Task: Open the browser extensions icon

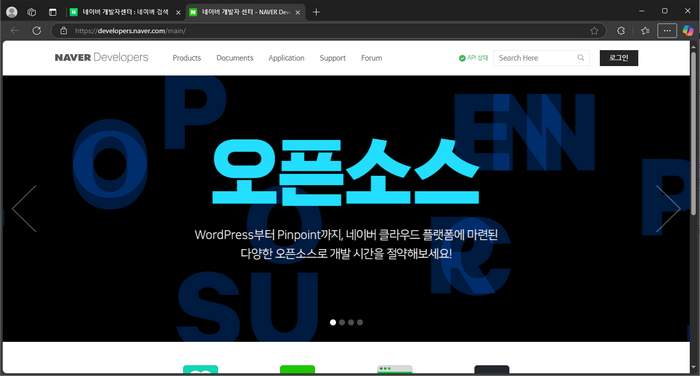Action: pos(621,31)
